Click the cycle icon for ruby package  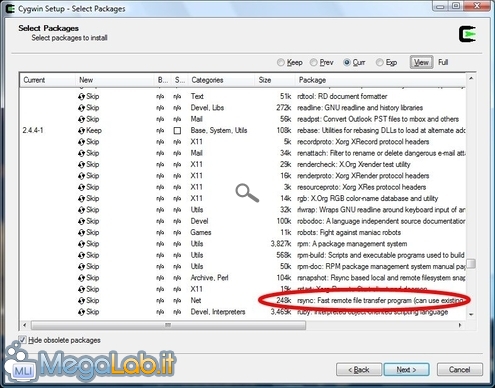pyautogui.click(x=81, y=312)
